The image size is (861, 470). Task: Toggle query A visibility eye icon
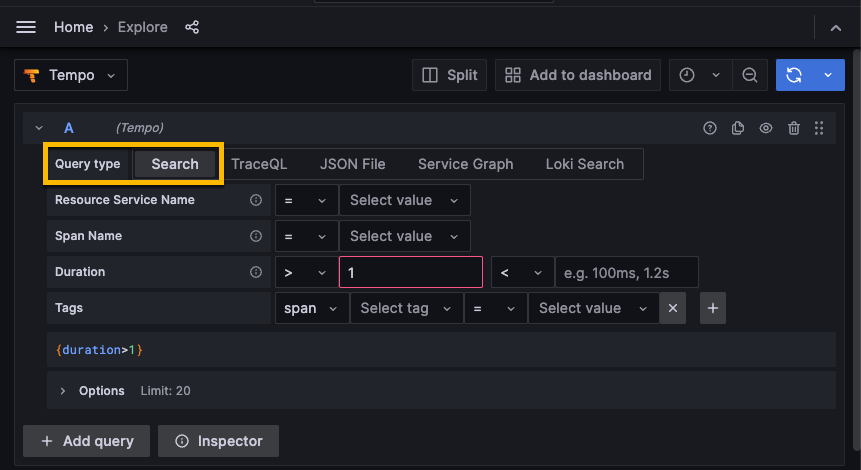pyautogui.click(x=766, y=128)
